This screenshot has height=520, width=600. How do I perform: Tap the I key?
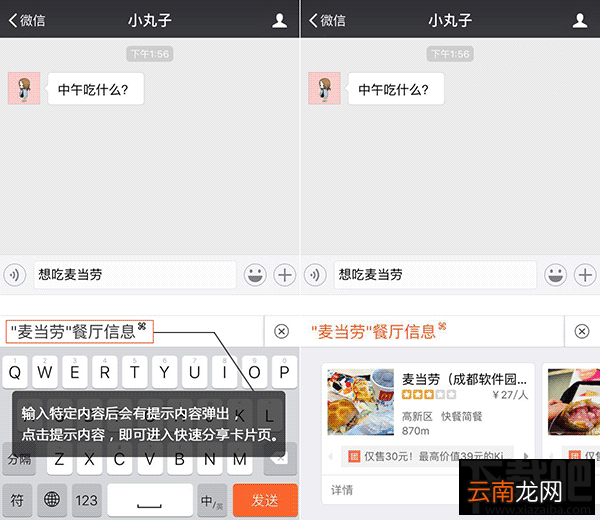[x=224, y=372]
